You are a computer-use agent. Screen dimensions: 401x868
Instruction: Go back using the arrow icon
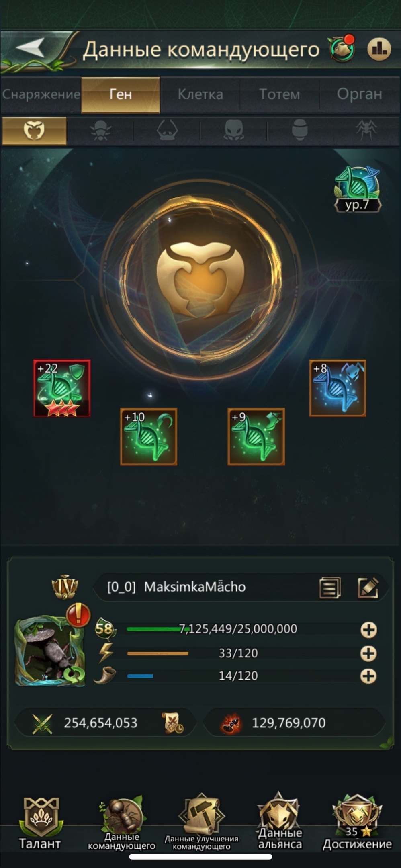31,48
